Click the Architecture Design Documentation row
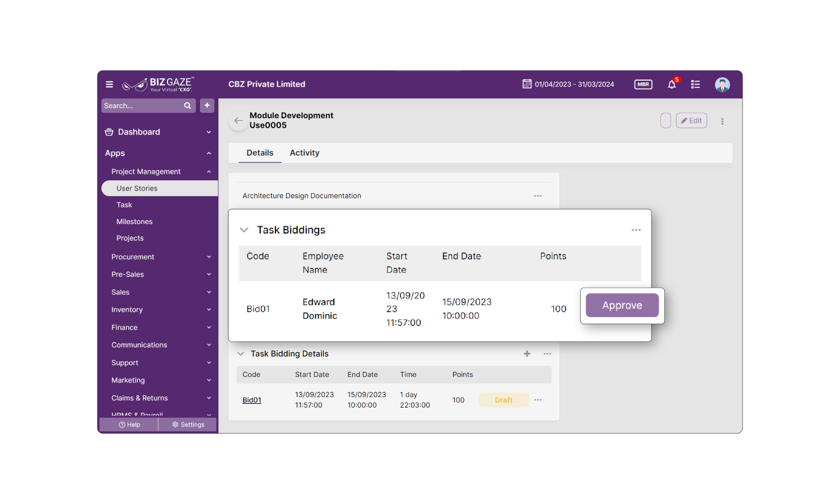The height and width of the screenshot is (504, 840). coord(393,196)
